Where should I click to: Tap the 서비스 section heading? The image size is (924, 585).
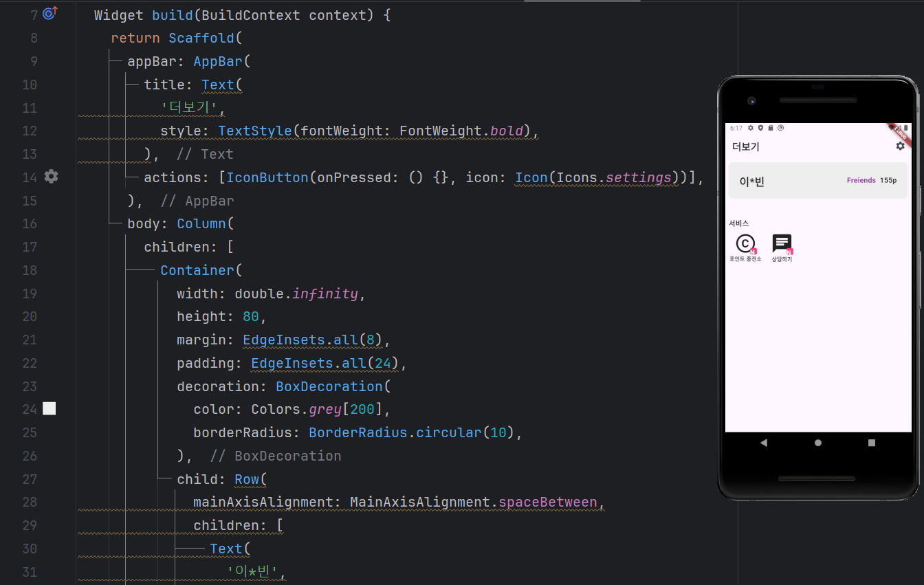point(738,223)
